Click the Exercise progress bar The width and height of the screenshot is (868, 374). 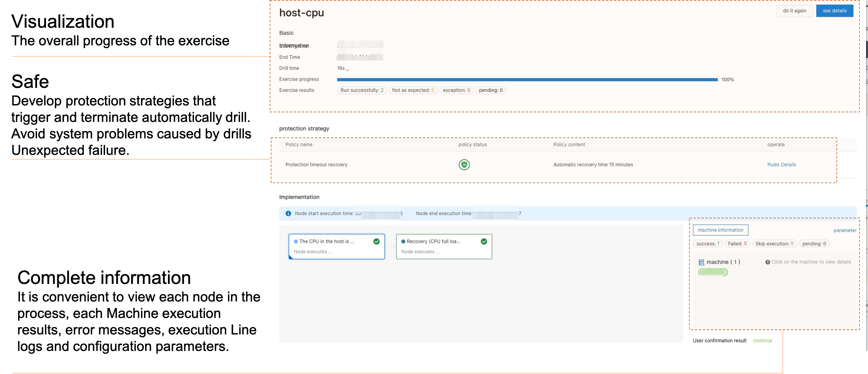pos(527,80)
